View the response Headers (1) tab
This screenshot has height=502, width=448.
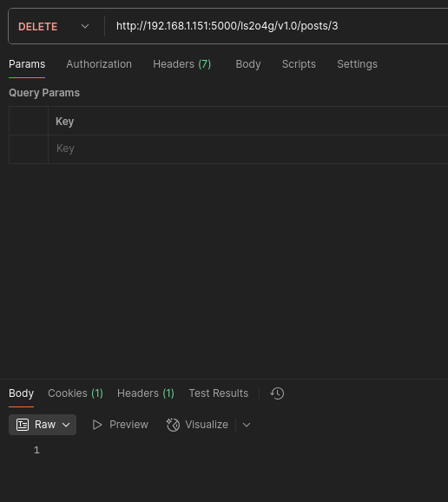pos(146,393)
